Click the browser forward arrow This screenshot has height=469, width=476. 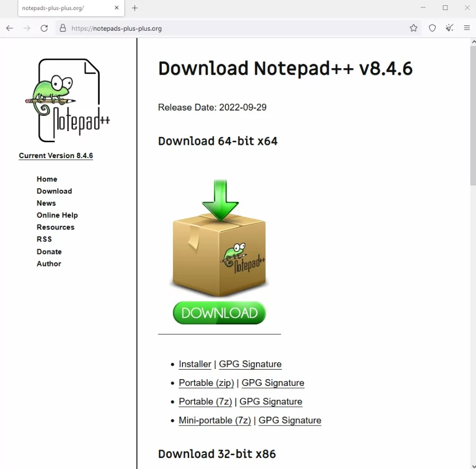[27, 28]
